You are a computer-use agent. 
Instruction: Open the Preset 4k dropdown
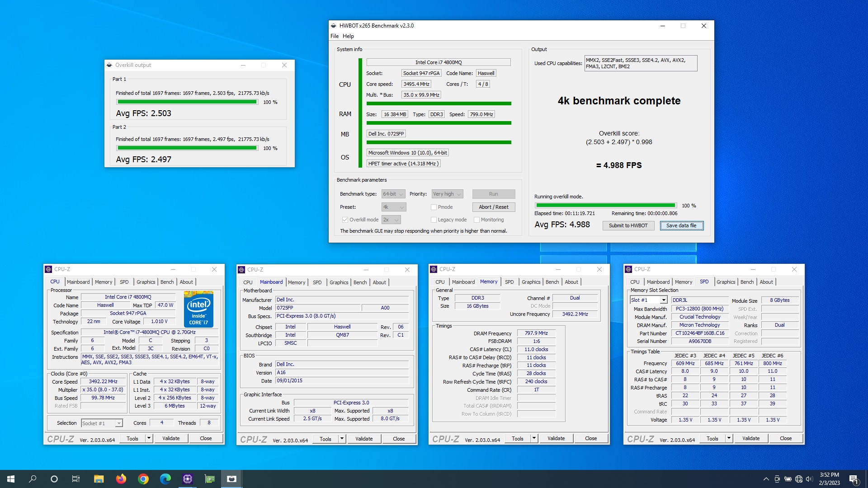point(394,207)
